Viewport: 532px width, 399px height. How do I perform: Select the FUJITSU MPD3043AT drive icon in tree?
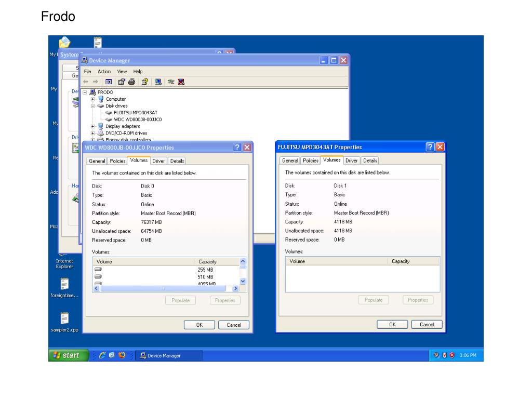(109, 113)
